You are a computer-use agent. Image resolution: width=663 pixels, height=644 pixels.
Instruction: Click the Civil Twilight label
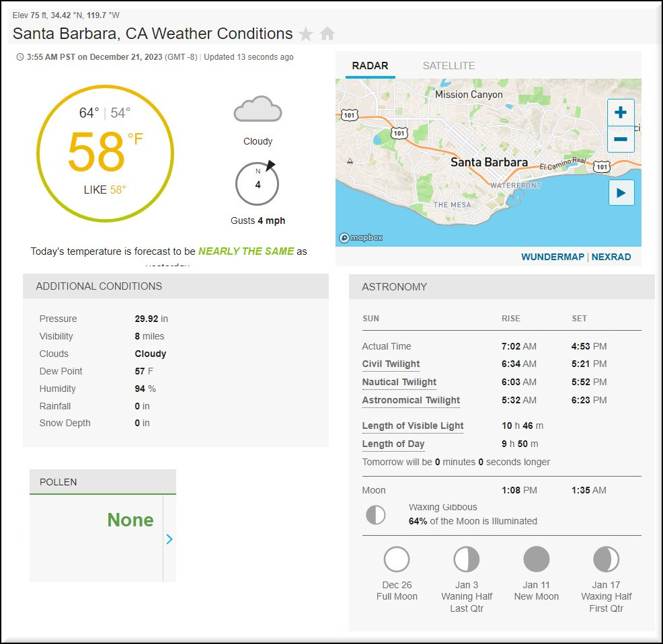click(x=391, y=364)
